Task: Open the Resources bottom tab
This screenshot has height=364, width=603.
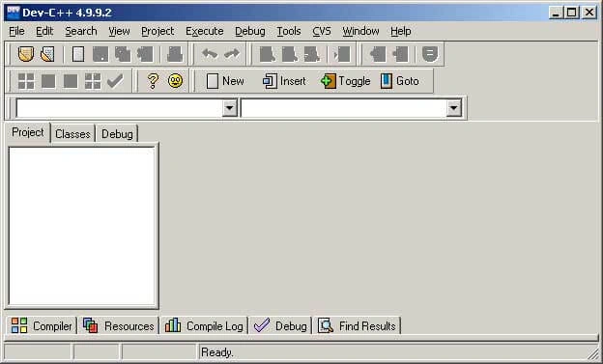Action: [x=119, y=326]
